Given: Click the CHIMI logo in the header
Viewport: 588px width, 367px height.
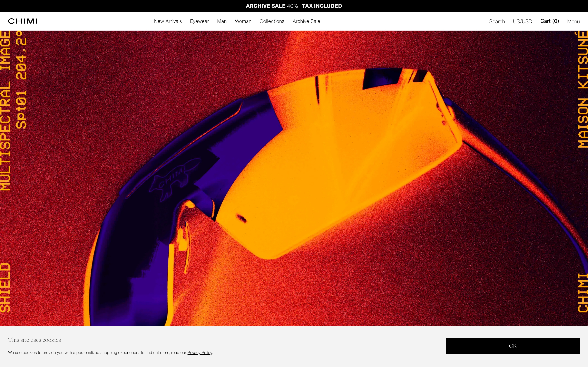Looking at the screenshot, I should click(x=23, y=21).
